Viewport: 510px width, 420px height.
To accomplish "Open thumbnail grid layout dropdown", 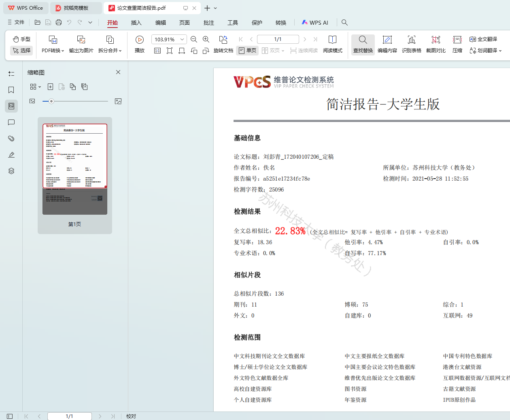I will [x=36, y=87].
